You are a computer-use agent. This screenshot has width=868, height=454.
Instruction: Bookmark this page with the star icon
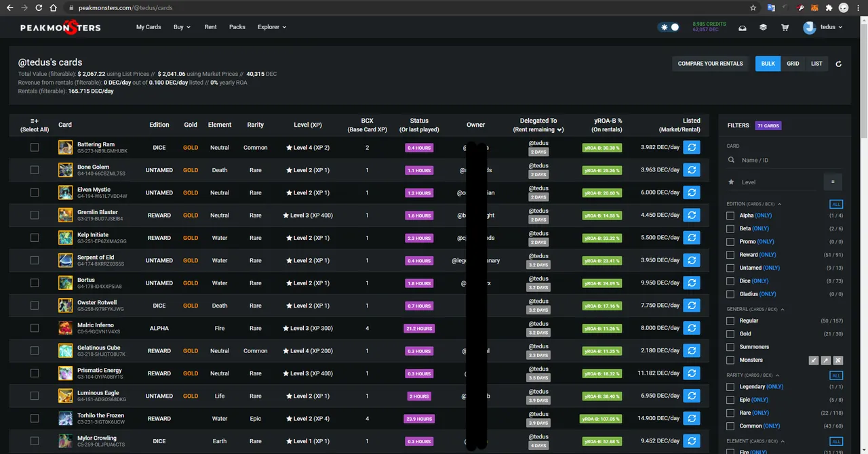coord(753,8)
